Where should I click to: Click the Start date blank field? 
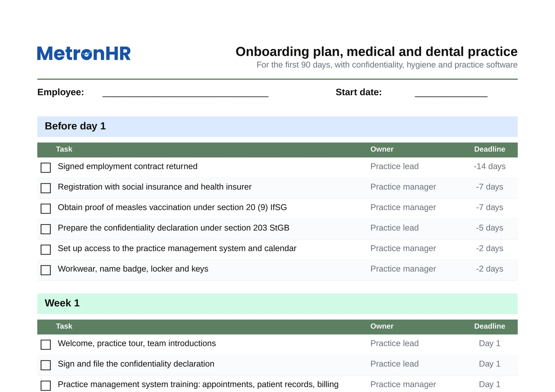click(x=451, y=93)
